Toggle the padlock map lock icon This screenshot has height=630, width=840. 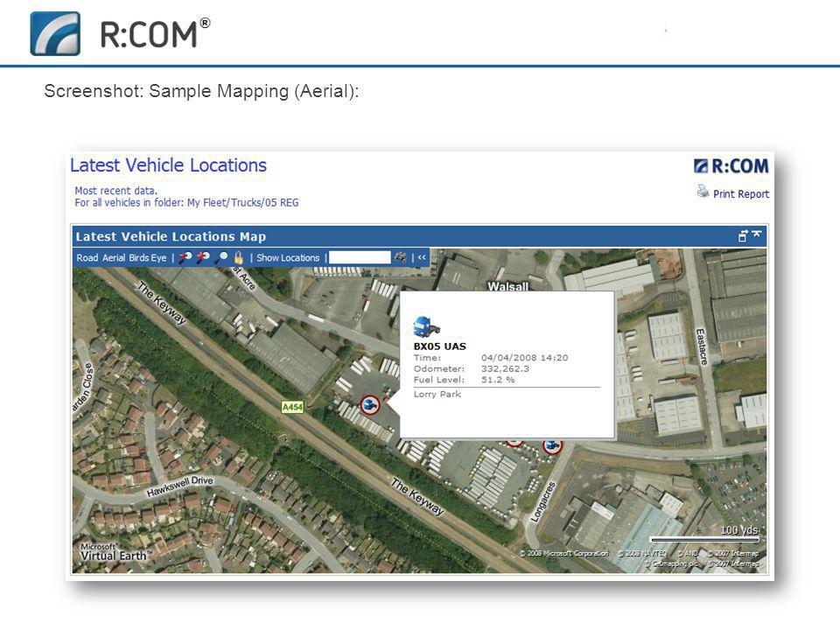pos(238,257)
